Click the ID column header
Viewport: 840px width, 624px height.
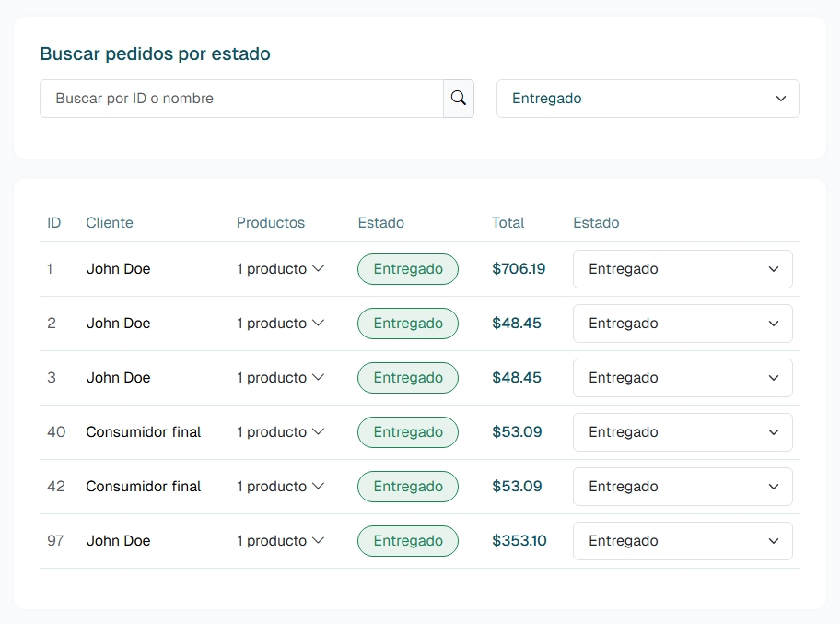click(x=53, y=222)
